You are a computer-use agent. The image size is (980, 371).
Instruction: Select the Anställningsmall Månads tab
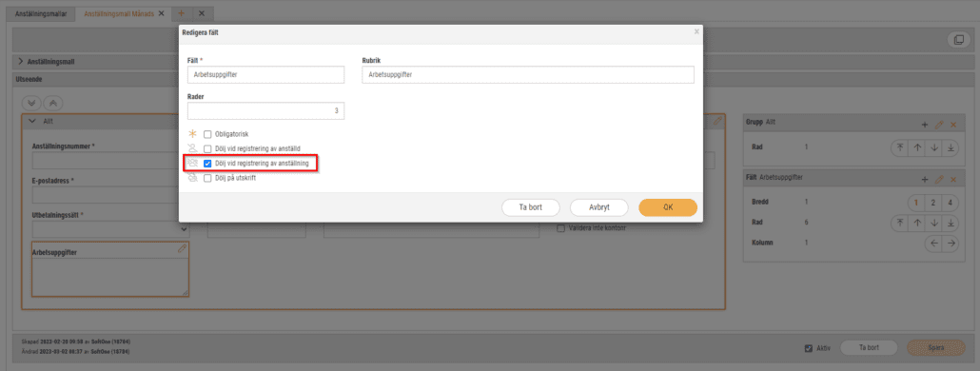(x=119, y=13)
